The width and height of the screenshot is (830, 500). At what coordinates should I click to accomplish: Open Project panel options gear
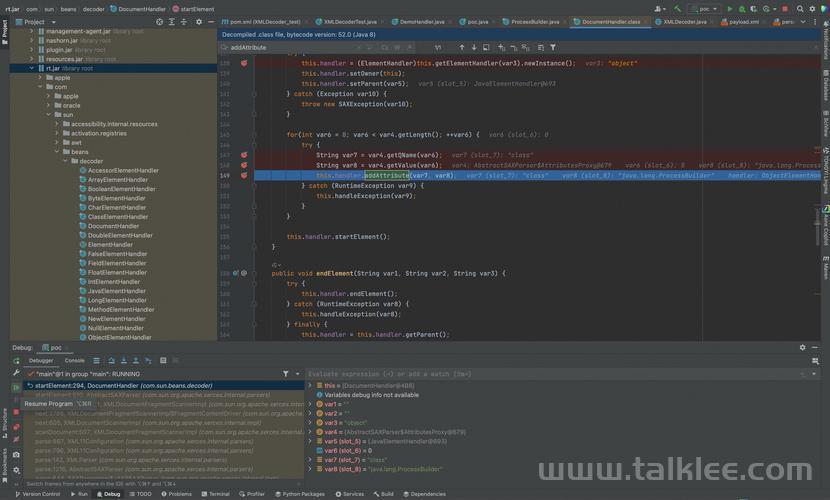199,22
